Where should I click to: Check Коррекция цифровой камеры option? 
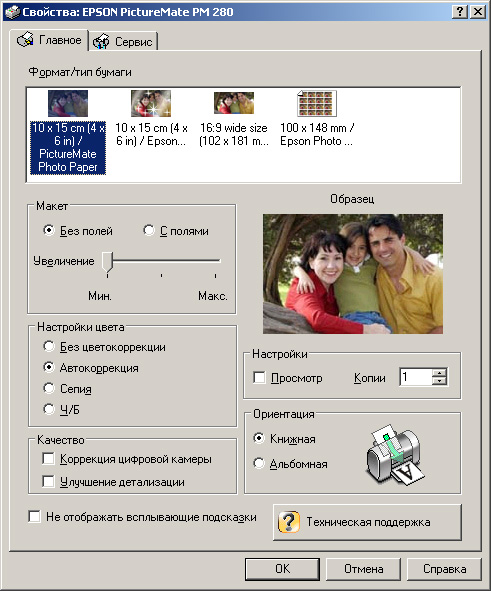[x=48, y=459]
